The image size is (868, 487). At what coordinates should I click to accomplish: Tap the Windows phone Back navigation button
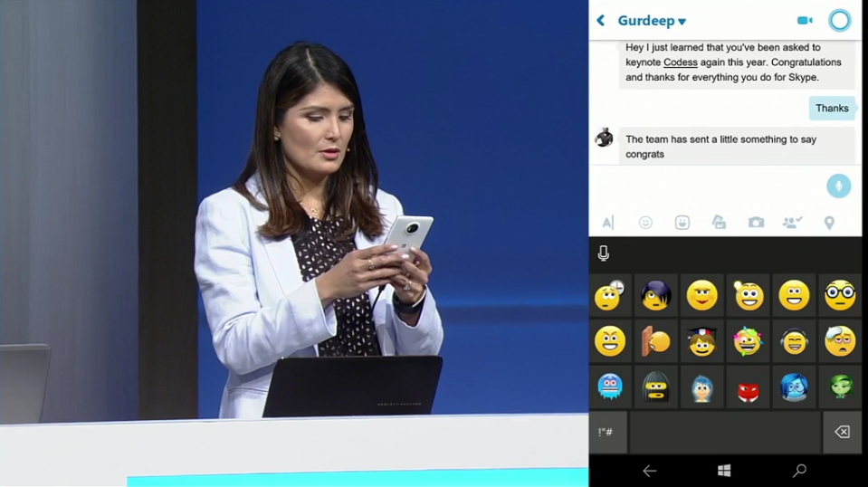pos(649,471)
